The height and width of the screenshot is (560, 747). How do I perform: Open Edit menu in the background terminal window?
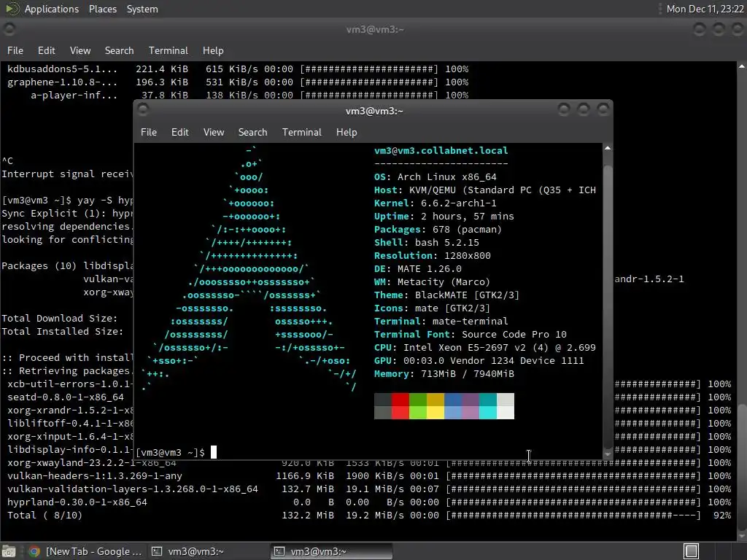(46, 50)
